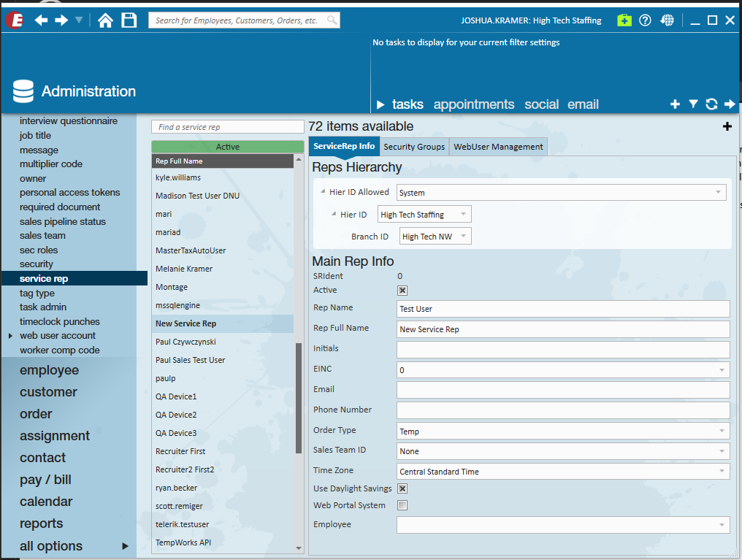This screenshot has width=742, height=560.
Task: Switch to the appointments tab
Action: 474,104
